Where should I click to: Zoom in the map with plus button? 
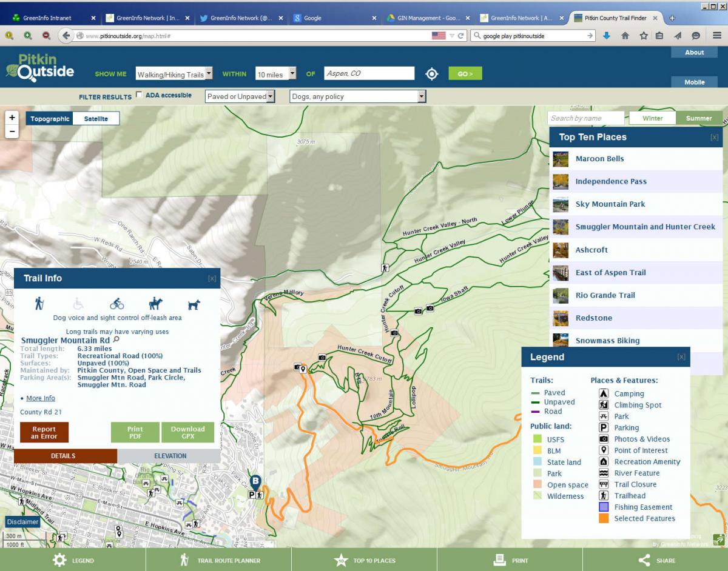point(12,118)
